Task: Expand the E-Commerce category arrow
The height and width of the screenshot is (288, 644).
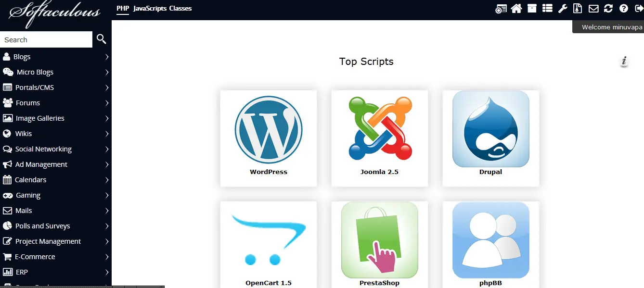Action: click(107, 257)
